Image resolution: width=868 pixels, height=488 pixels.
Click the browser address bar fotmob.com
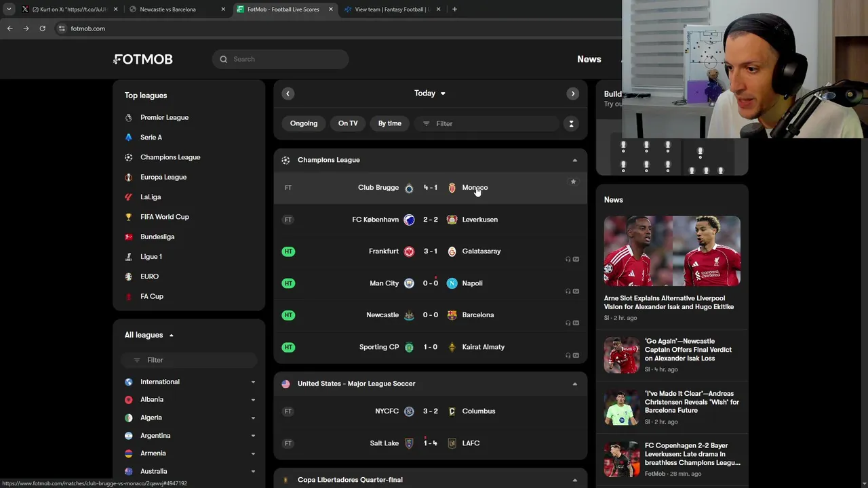click(88, 28)
